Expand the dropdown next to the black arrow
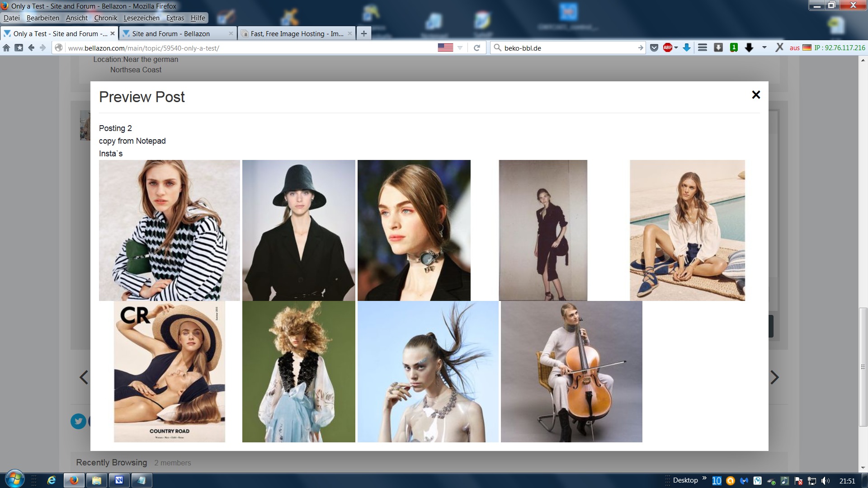This screenshot has width=868, height=488. (764, 48)
